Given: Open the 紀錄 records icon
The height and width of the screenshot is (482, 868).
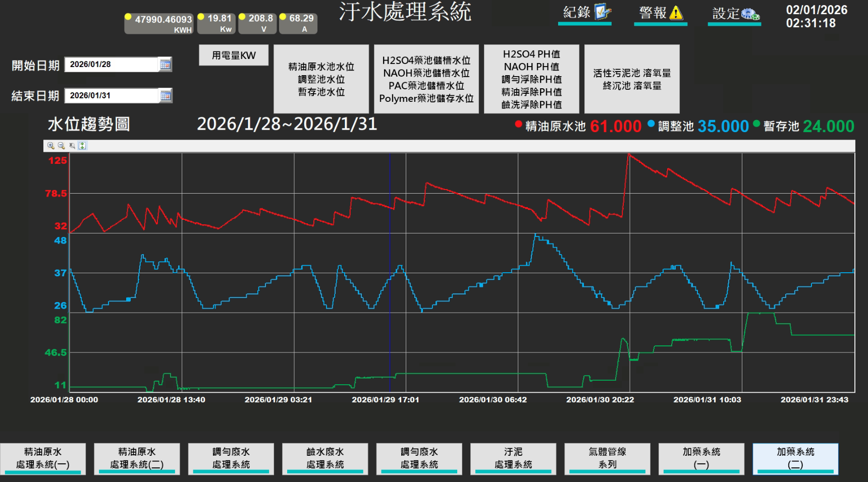Looking at the screenshot, I should [x=603, y=12].
